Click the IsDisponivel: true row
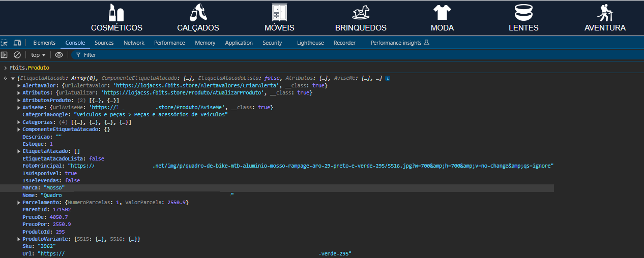The height and width of the screenshot is (258, 644). coord(50,173)
